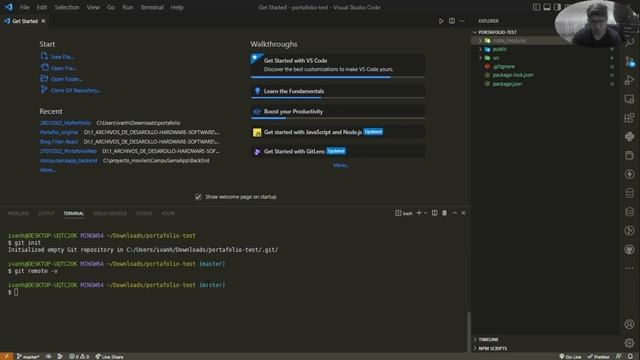The height and width of the screenshot is (360, 640).
Task: Select bash terminal shell entry
Action: tap(404, 213)
